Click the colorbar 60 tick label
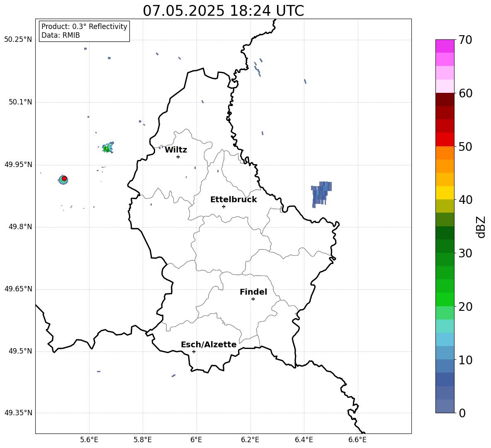Image resolution: width=491 pixels, height=448 pixels. [465, 93]
